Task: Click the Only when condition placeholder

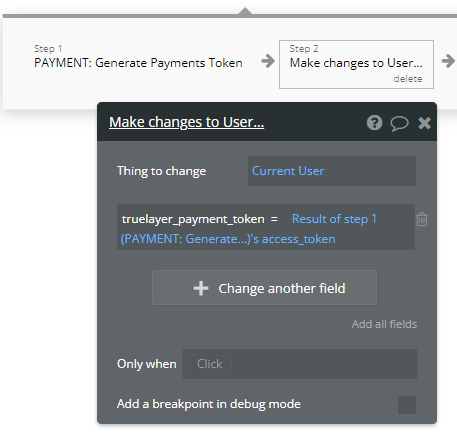Action: (209, 364)
